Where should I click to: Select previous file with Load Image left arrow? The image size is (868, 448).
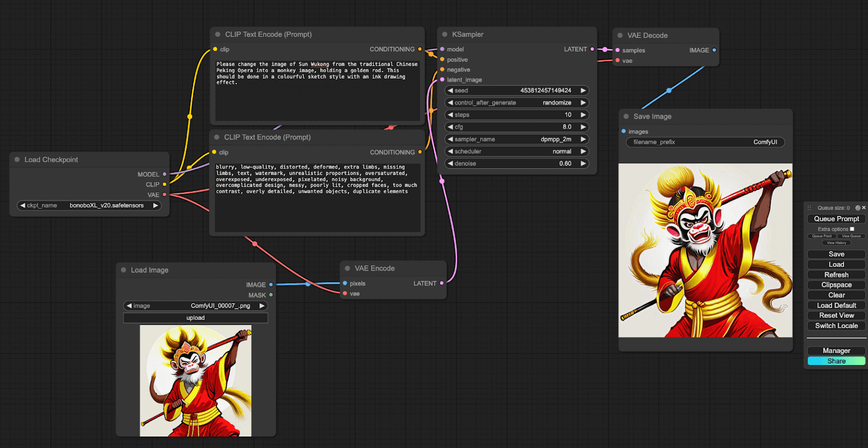129,306
